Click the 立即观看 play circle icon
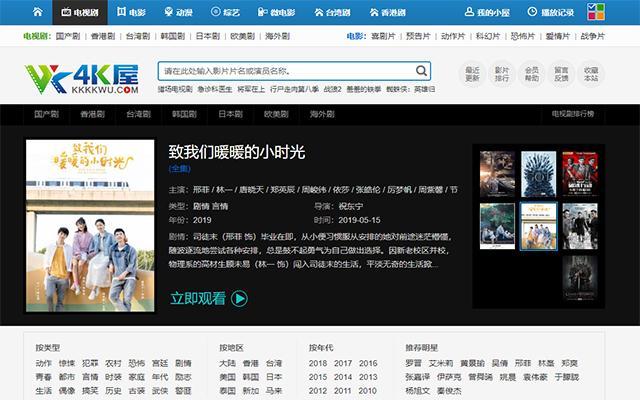 point(239,298)
